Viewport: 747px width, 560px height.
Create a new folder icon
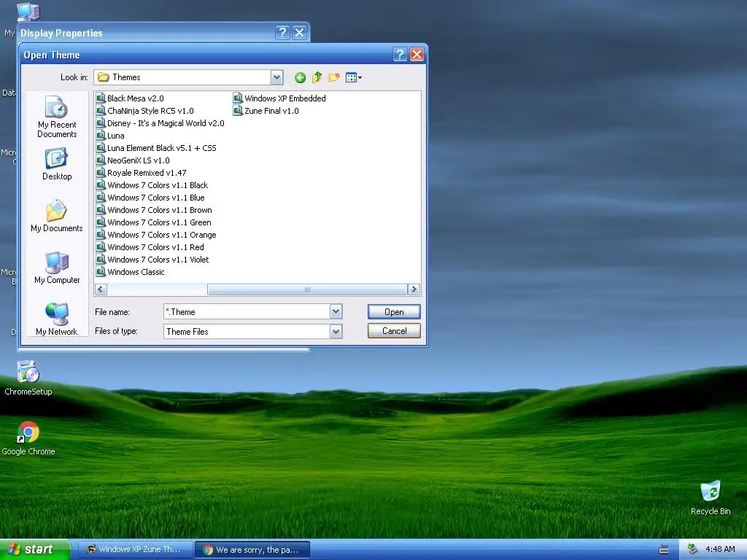coord(334,77)
